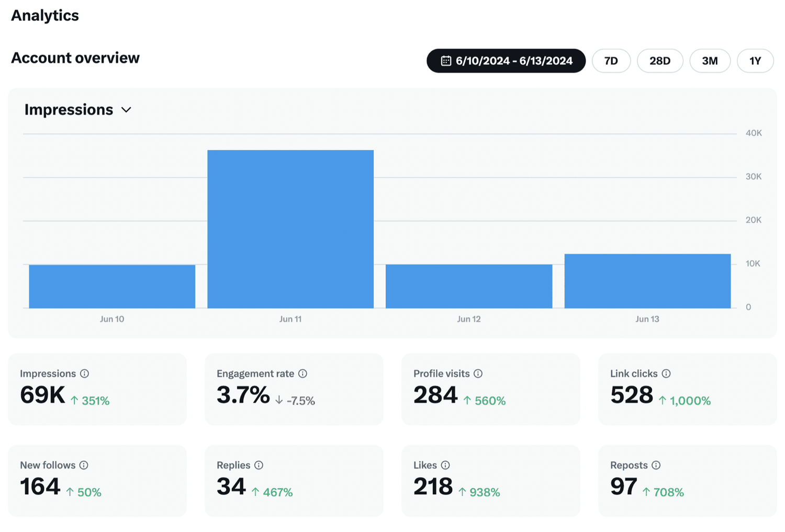This screenshot has height=532, width=785.
Task: Click the info icon next to Replies
Action: click(x=259, y=465)
